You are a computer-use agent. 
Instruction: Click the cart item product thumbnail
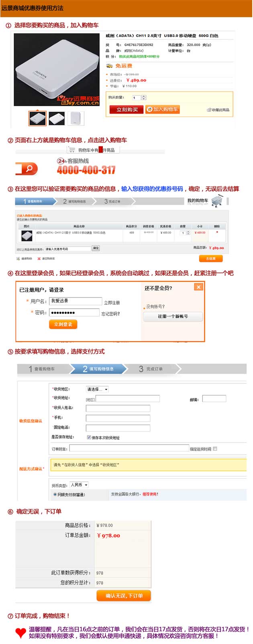(x=27, y=235)
